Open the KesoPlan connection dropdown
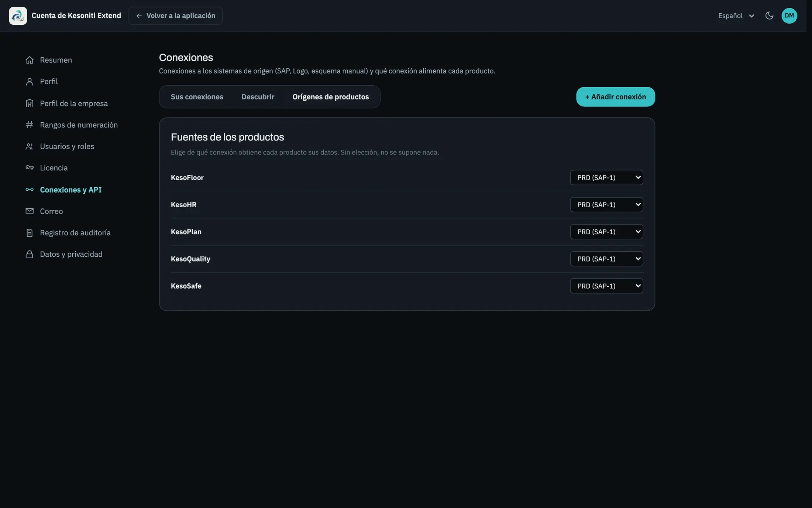This screenshot has height=508, width=812. click(x=606, y=232)
